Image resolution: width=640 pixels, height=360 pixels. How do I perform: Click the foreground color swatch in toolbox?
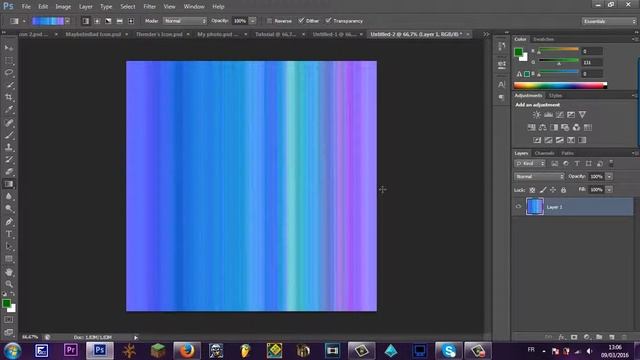click(6, 303)
